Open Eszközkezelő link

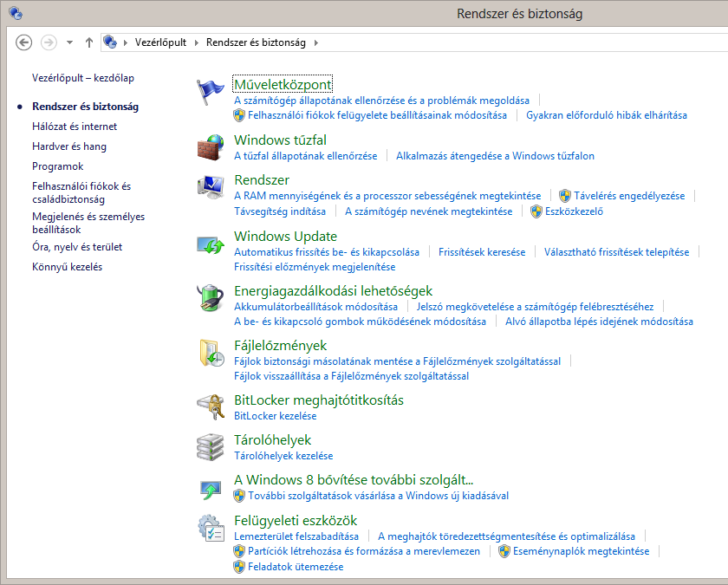574,211
